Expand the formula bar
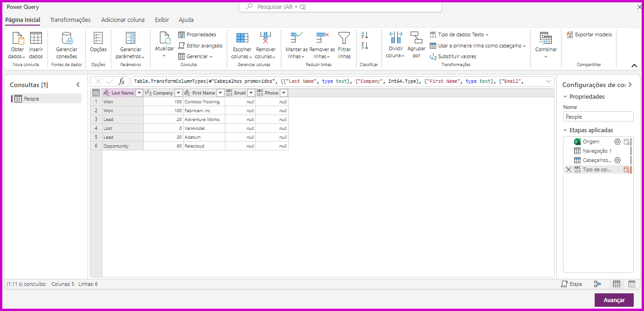This screenshot has width=644, height=311. point(548,81)
